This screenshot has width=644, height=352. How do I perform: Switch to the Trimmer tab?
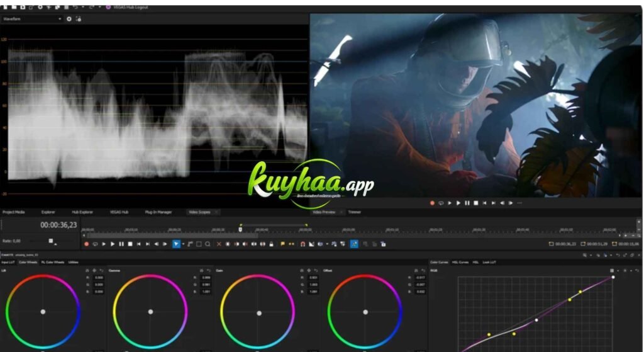(x=355, y=212)
